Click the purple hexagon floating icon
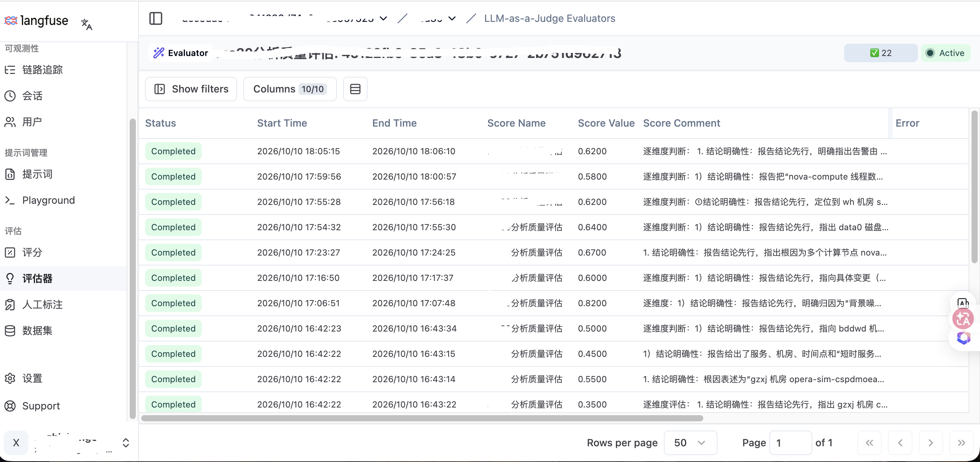Viewport: 980px width, 462px height. (x=963, y=338)
